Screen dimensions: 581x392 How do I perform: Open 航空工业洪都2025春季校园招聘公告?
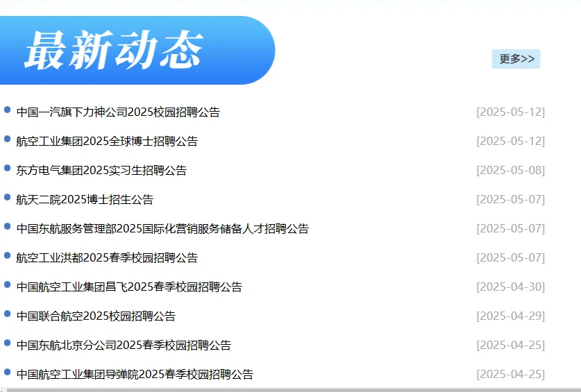click(107, 258)
